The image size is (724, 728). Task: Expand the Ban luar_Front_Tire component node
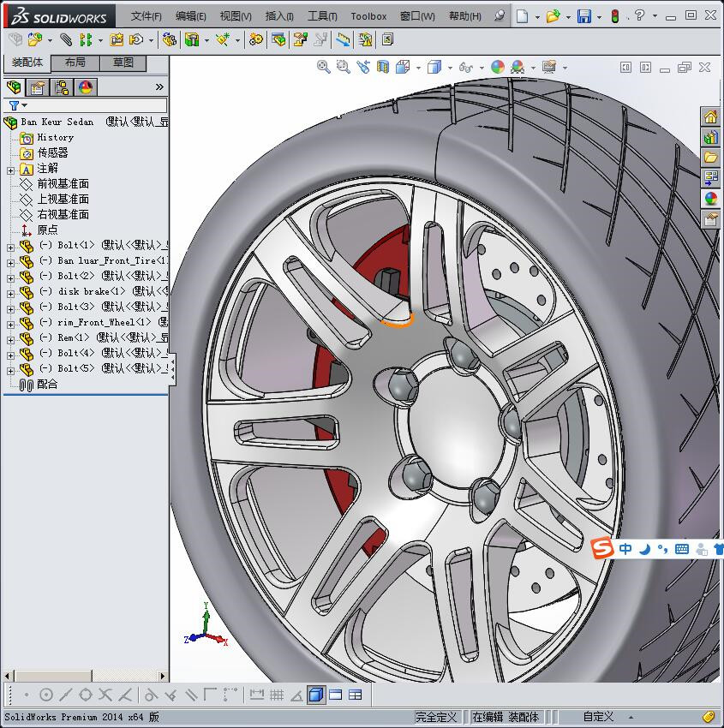[10, 263]
